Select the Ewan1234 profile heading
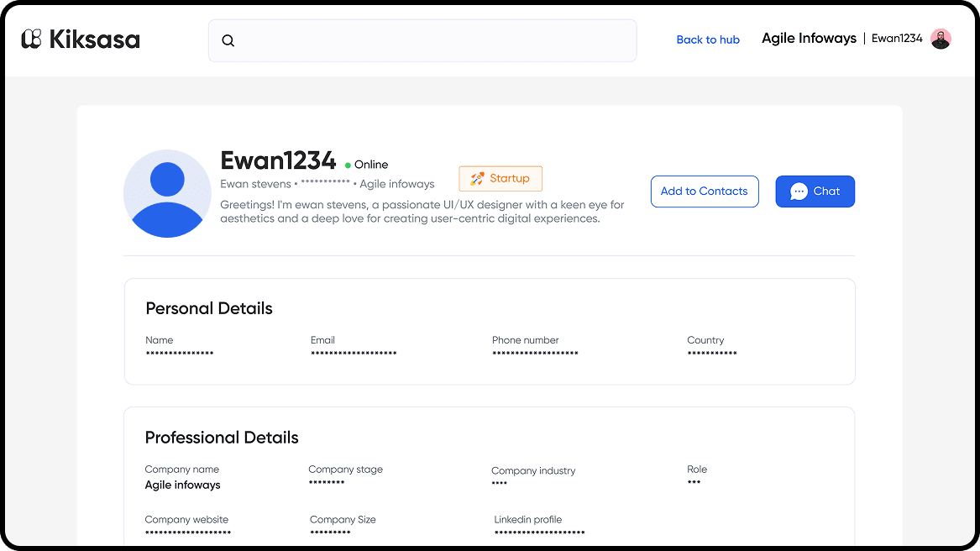This screenshot has height=551, width=980. click(x=278, y=160)
